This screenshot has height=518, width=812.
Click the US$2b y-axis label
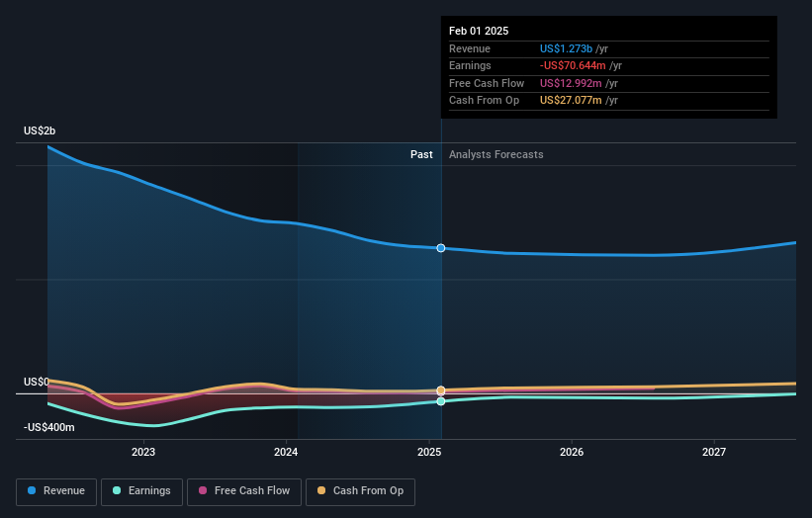pos(40,130)
